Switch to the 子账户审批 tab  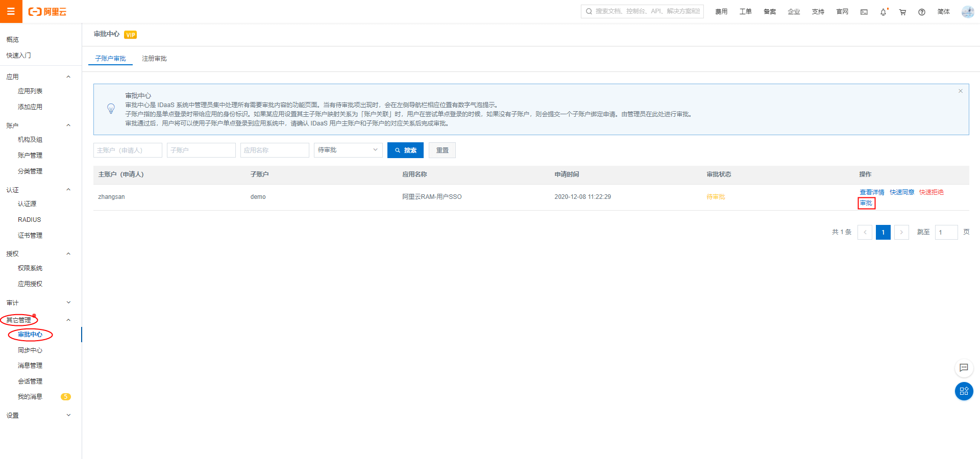click(110, 59)
